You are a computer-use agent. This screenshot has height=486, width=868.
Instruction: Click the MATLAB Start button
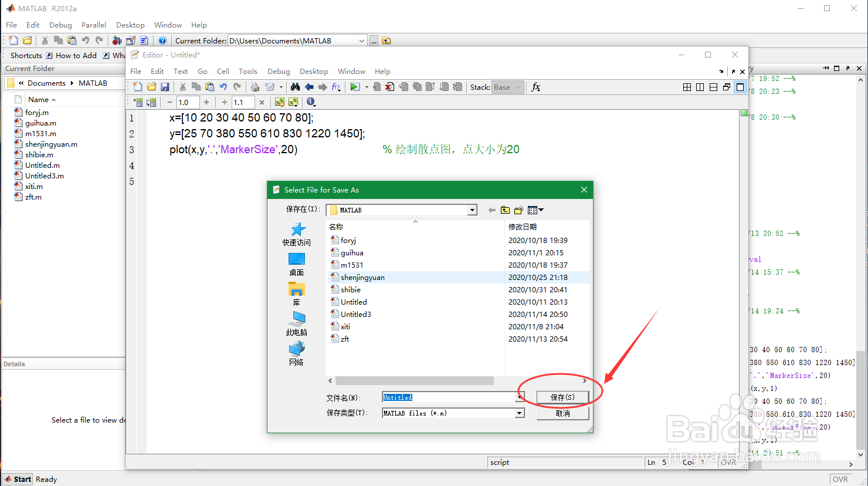(x=18, y=479)
